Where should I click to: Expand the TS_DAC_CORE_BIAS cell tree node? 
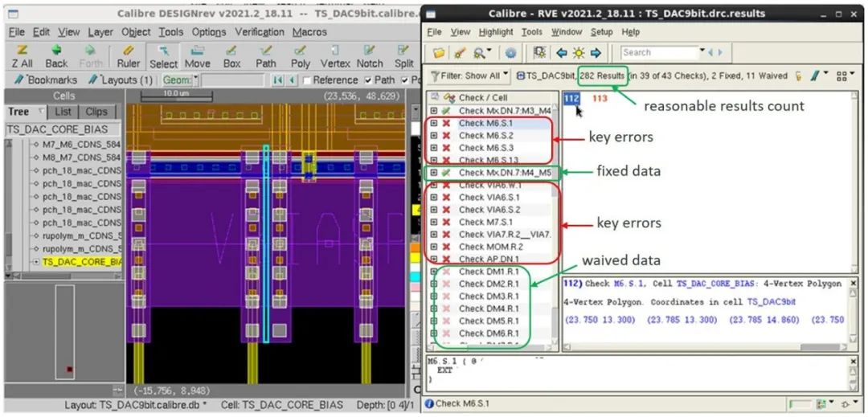(x=36, y=262)
